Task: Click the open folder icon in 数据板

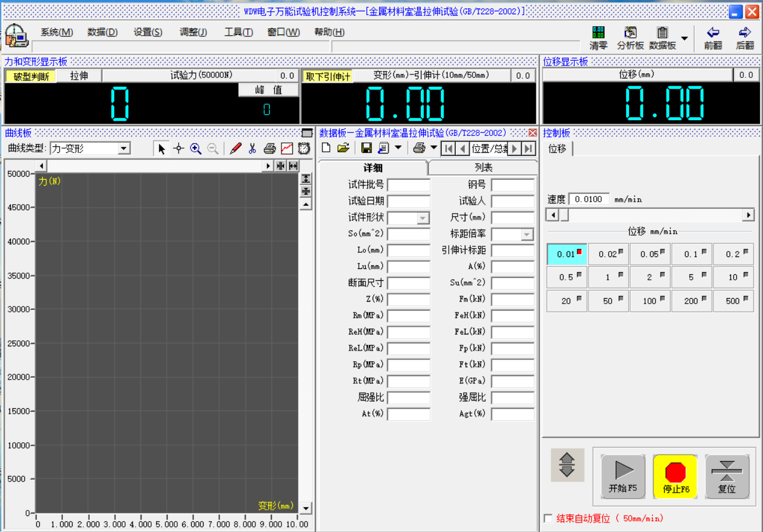Action: [x=343, y=148]
